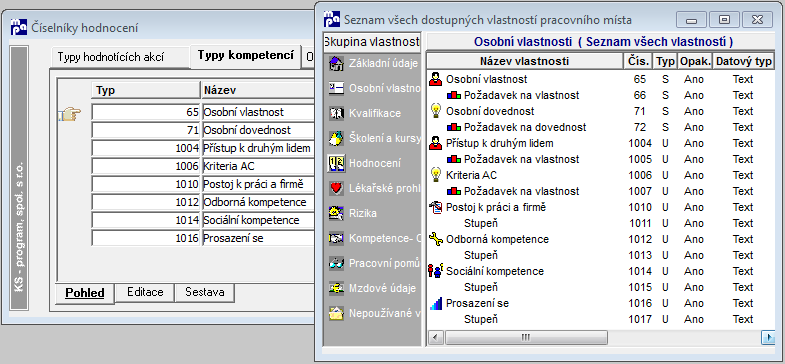Switch to the Editace tab
The image size is (785, 364).
tap(145, 292)
